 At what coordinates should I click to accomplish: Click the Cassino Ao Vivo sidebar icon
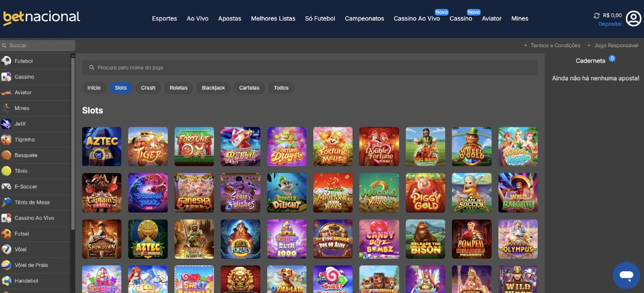point(6,218)
